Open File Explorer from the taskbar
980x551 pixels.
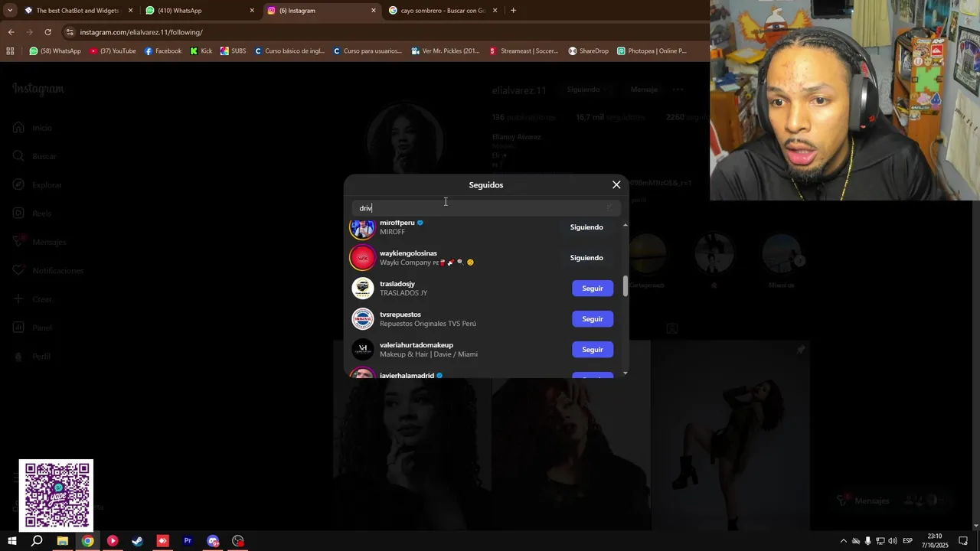(x=63, y=541)
